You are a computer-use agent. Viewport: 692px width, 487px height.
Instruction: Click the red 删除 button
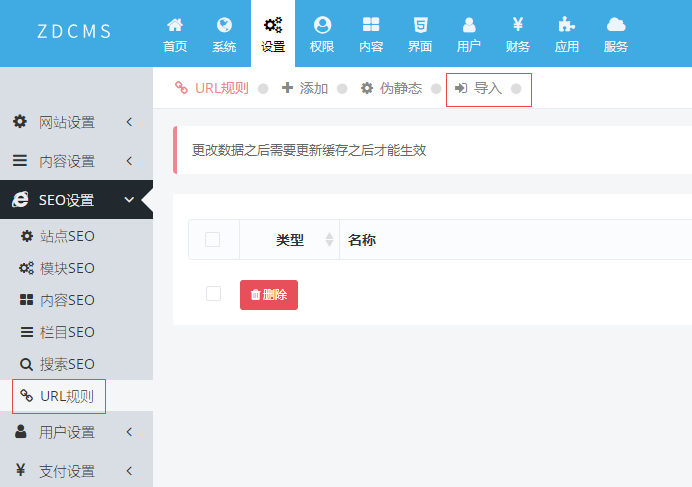point(269,295)
